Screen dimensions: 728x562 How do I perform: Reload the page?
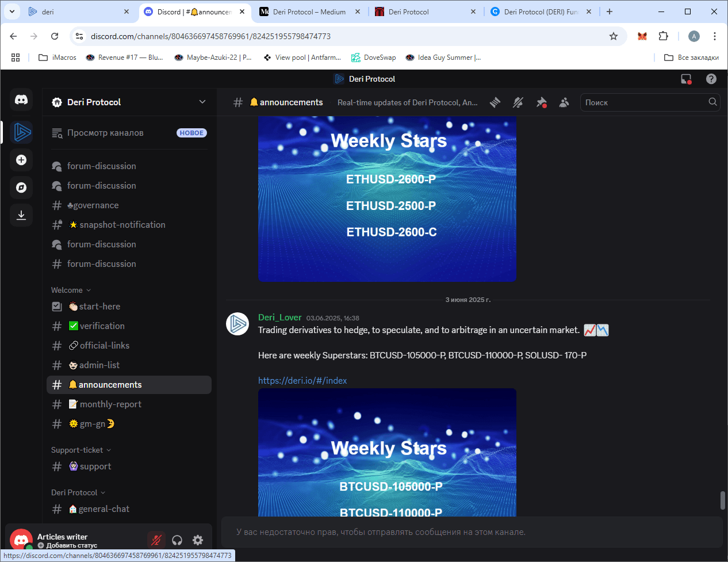tap(55, 36)
